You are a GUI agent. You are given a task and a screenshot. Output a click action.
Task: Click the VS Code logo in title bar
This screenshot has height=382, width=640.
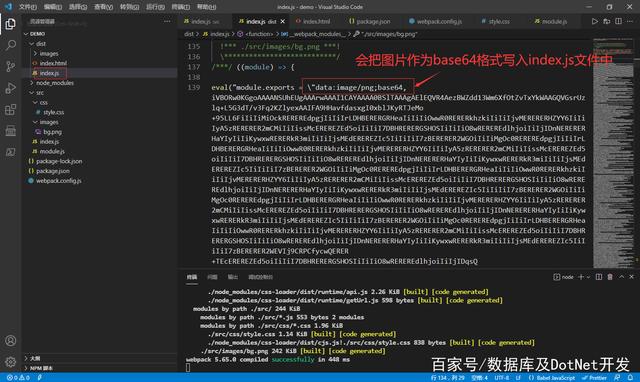tap(8, 7)
